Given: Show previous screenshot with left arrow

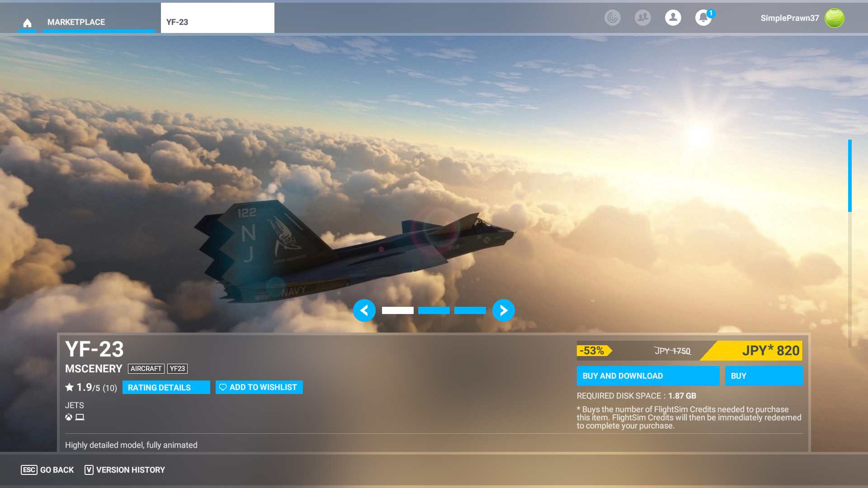Looking at the screenshot, I should pos(364,310).
